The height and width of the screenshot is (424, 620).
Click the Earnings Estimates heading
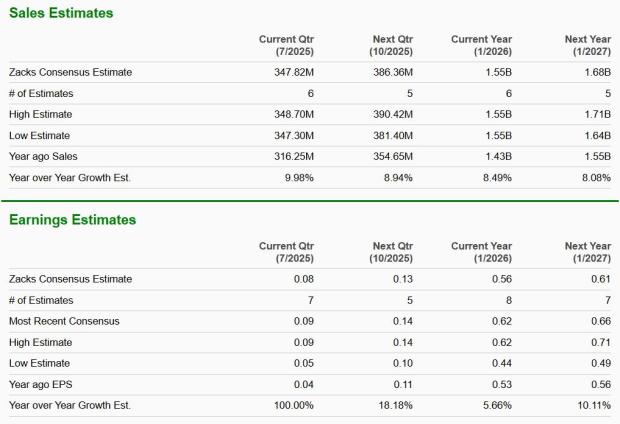(x=73, y=219)
